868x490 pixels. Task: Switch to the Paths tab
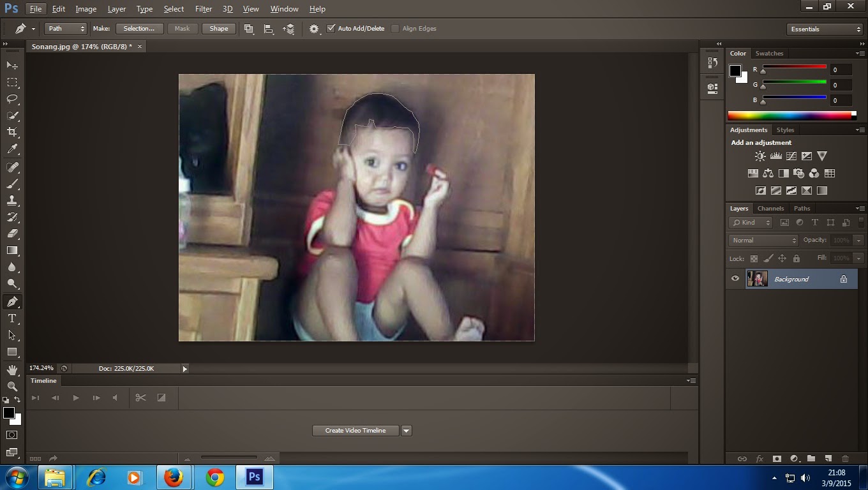(x=802, y=209)
